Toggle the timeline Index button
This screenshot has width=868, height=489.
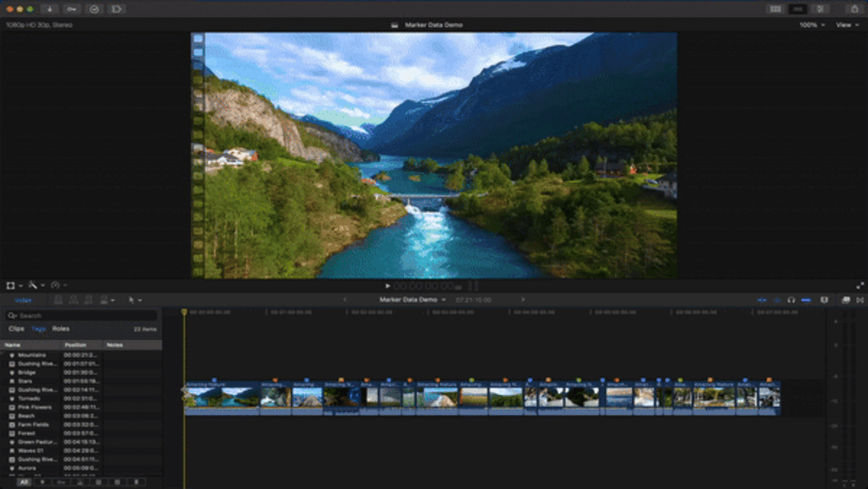[24, 300]
